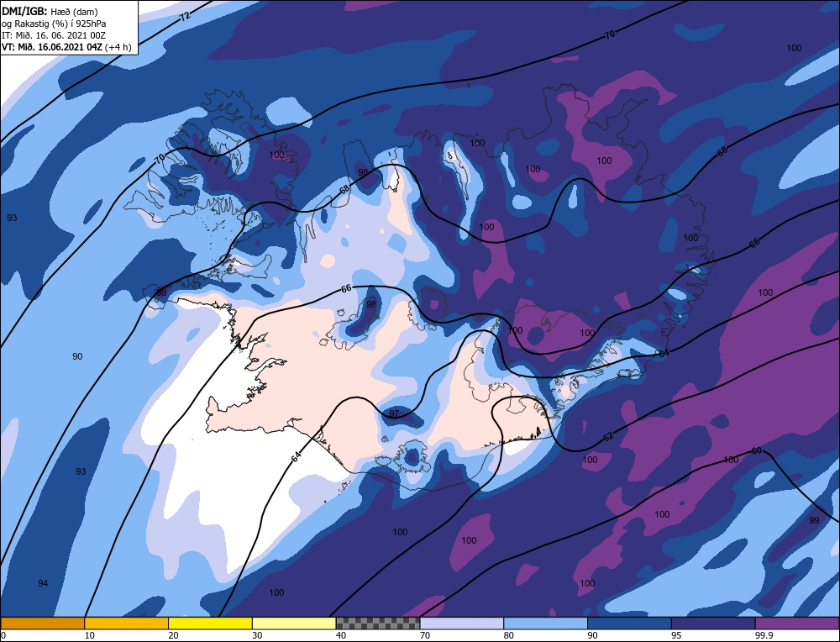This screenshot has height=642, width=840.
Task: Click the '20' legend scale value
Action: pos(174,635)
